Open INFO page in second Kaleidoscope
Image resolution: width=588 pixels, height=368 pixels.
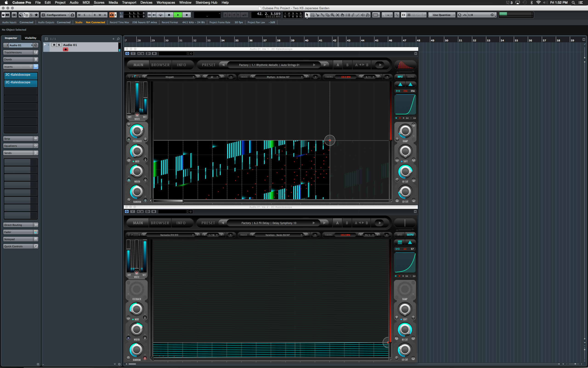tap(181, 223)
